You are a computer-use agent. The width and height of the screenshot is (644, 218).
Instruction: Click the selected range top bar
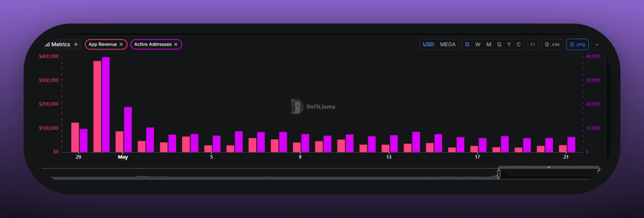(x=548, y=167)
